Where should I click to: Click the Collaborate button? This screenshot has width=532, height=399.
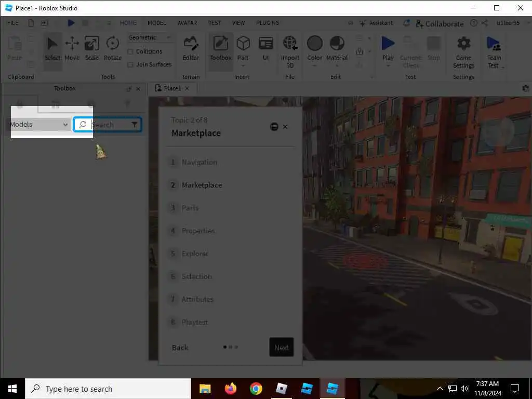440,24
